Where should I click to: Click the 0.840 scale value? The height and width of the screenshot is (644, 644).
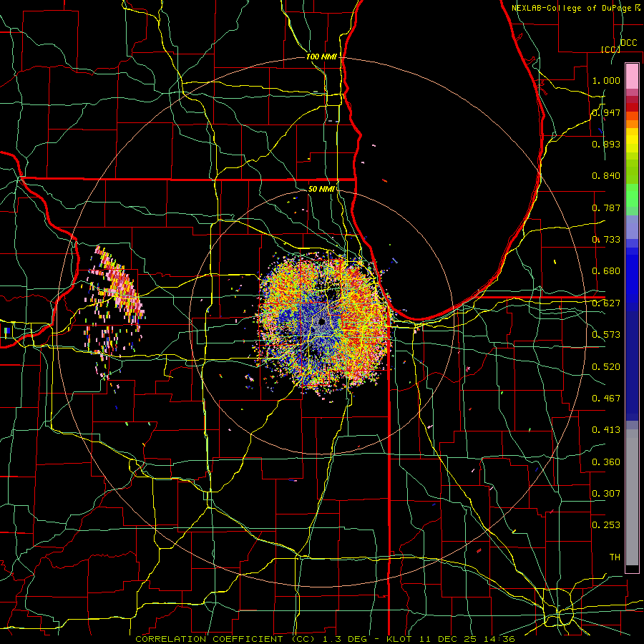click(606, 176)
